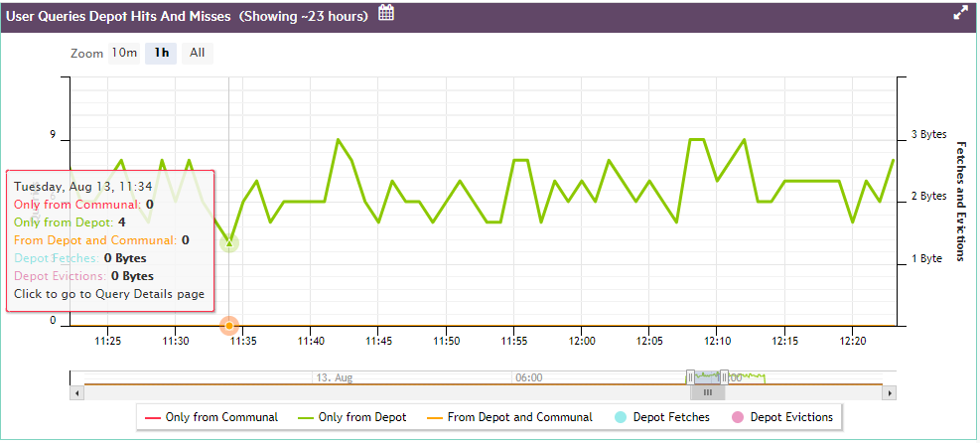Show All data in zoom
The height and width of the screenshot is (443, 980).
[x=198, y=53]
